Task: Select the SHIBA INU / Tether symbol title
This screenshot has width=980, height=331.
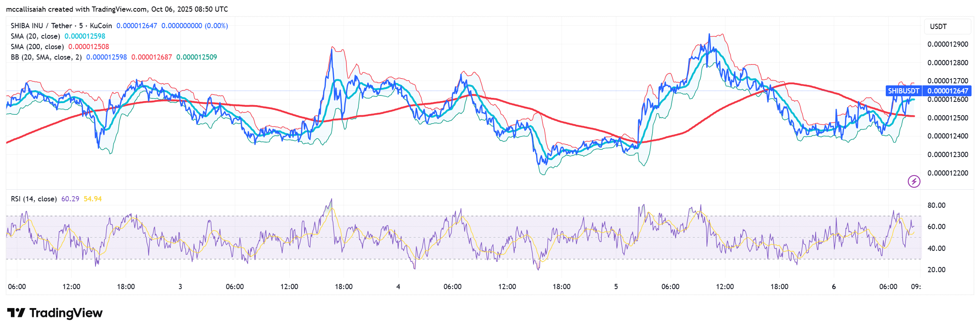Action: 61,26
